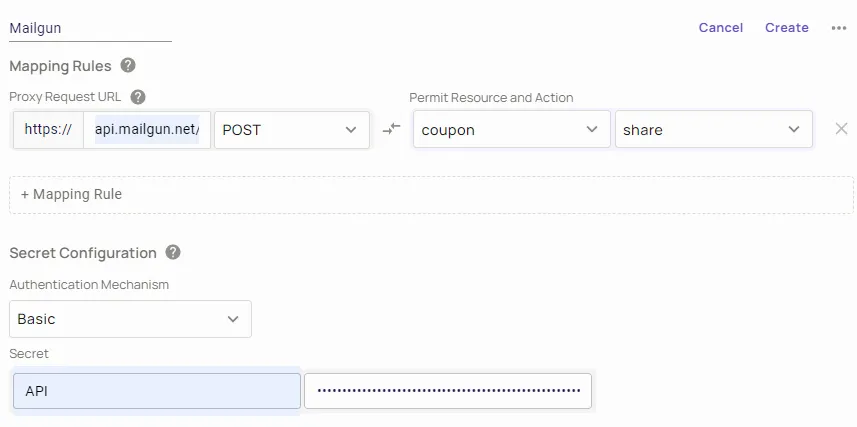
Task: Open the three-dots more options menu
Action: tap(839, 28)
